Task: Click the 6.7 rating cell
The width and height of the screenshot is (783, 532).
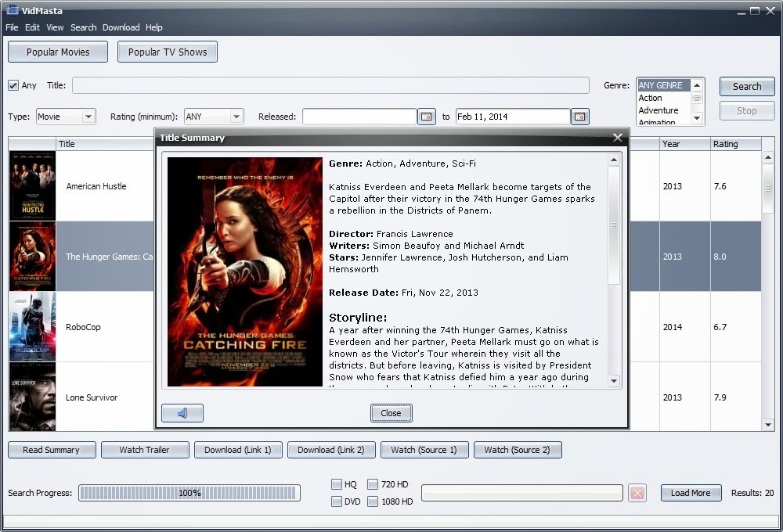Action: tap(735, 327)
